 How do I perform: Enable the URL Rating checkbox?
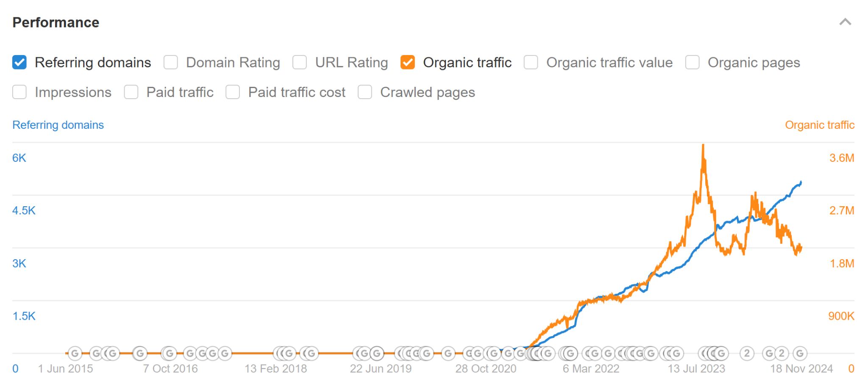tap(300, 62)
